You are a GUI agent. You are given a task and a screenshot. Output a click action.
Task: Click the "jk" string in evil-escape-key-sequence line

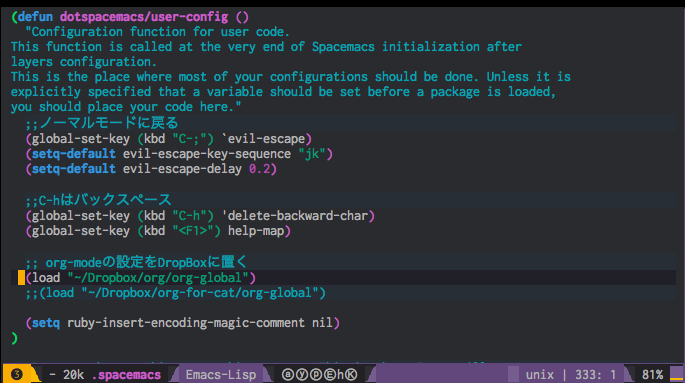[x=312, y=154]
